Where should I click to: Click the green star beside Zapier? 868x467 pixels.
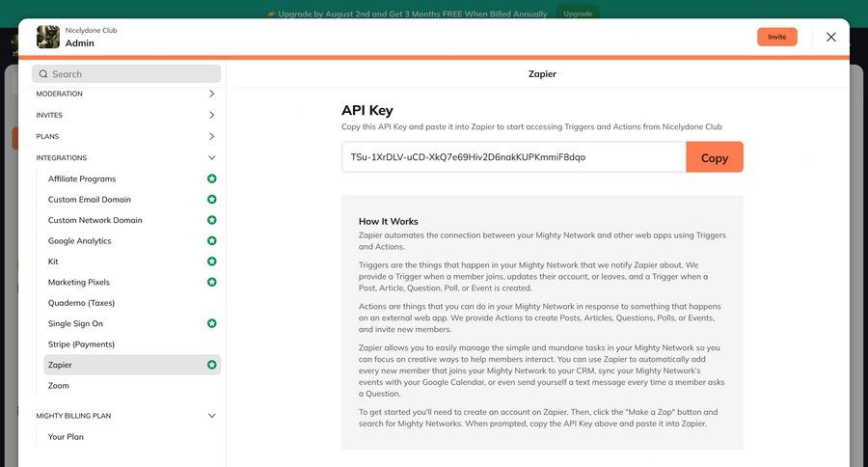coord(211,365)
